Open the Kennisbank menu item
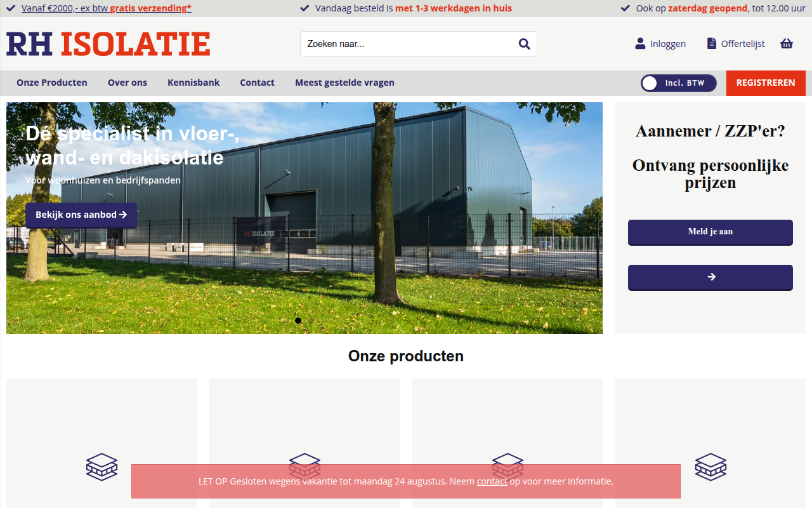Viewport: 812px width, 508px height. click(x=193, y=83)
